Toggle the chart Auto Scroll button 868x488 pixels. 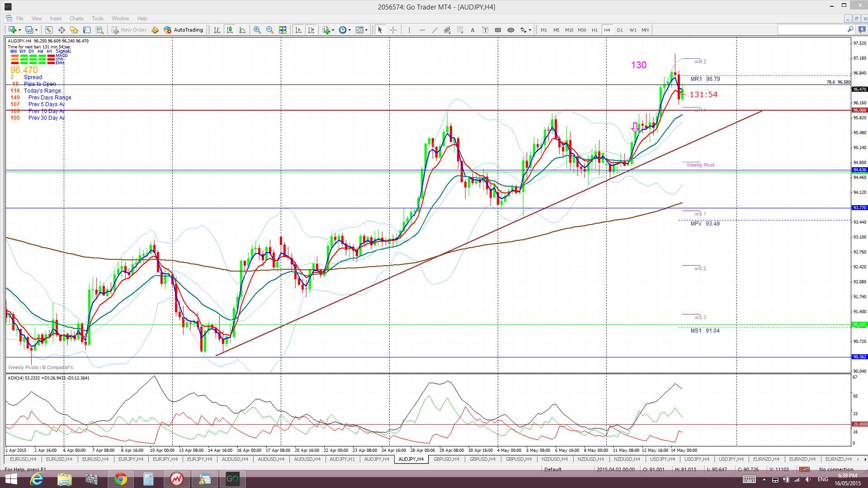[x=298, y=30]
